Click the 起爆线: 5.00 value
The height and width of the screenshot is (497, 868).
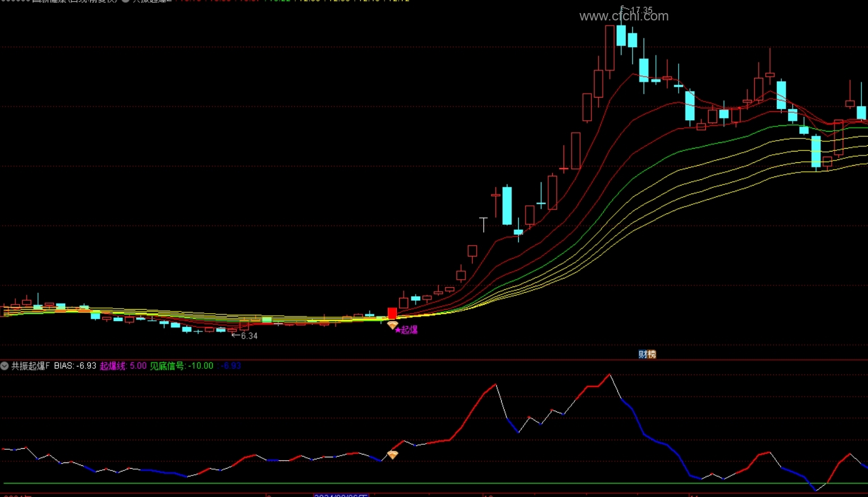123,366
